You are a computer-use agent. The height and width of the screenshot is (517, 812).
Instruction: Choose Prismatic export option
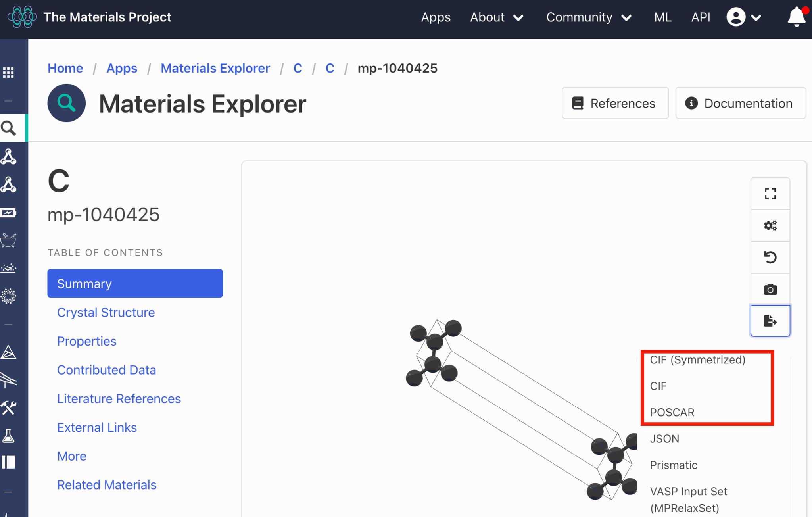(674, 465)
